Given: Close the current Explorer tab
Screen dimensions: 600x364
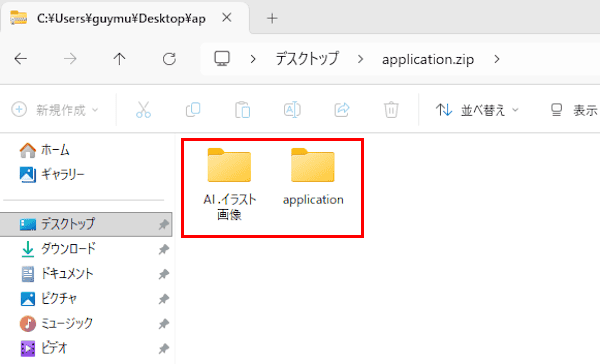Looking at the screenshot, I should (227, 18).
